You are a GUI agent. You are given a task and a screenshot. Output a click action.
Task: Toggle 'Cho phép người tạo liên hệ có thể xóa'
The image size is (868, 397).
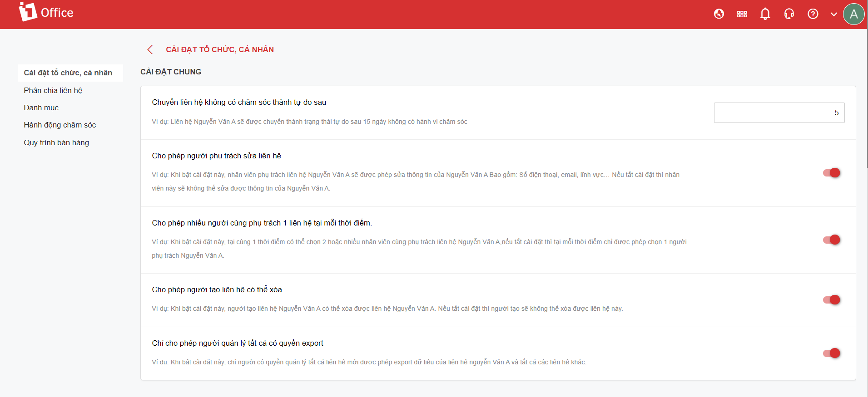click(832, 300)
